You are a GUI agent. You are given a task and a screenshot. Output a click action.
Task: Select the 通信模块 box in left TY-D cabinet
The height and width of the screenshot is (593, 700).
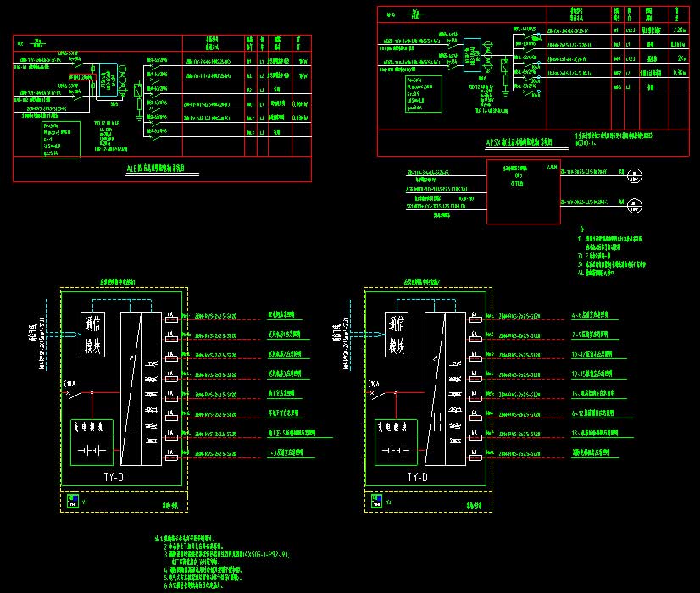tap(93, 335)
